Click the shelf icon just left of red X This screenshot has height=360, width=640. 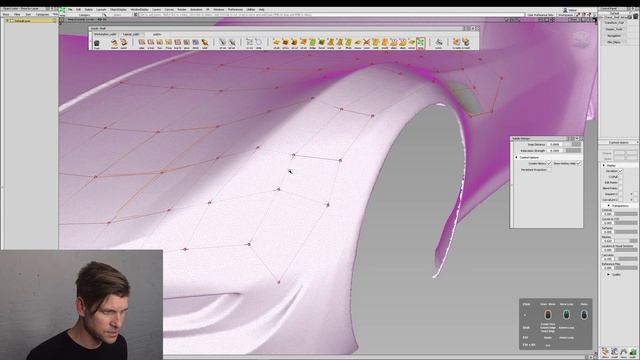pos(358,42)
